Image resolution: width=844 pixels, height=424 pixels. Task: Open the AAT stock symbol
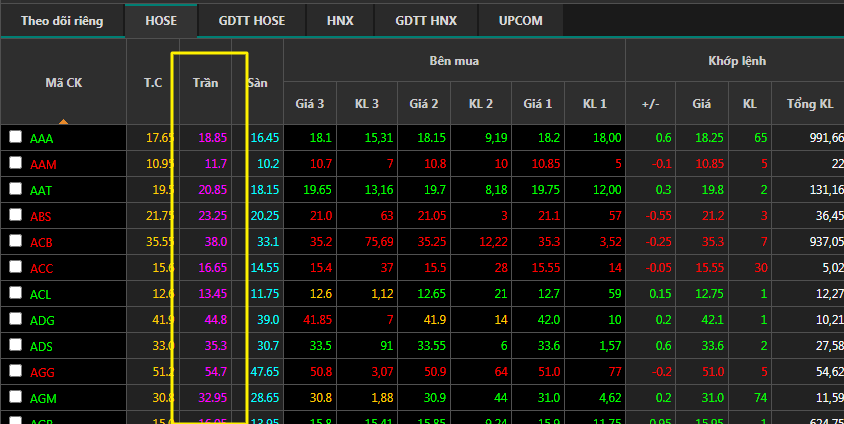click(41, 190)
